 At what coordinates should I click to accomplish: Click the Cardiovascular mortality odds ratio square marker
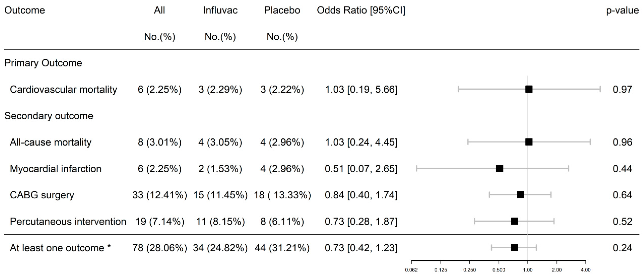pyautogui.click(x=529, y=89)
